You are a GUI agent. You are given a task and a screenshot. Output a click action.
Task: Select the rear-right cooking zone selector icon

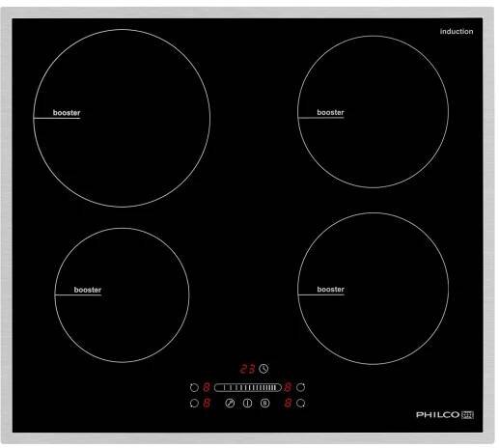click(300, 387)
